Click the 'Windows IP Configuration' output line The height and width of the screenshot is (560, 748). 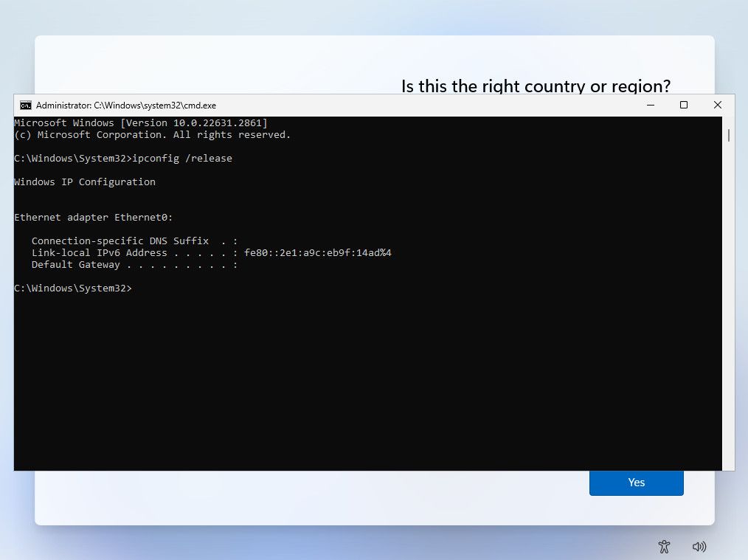85,182
